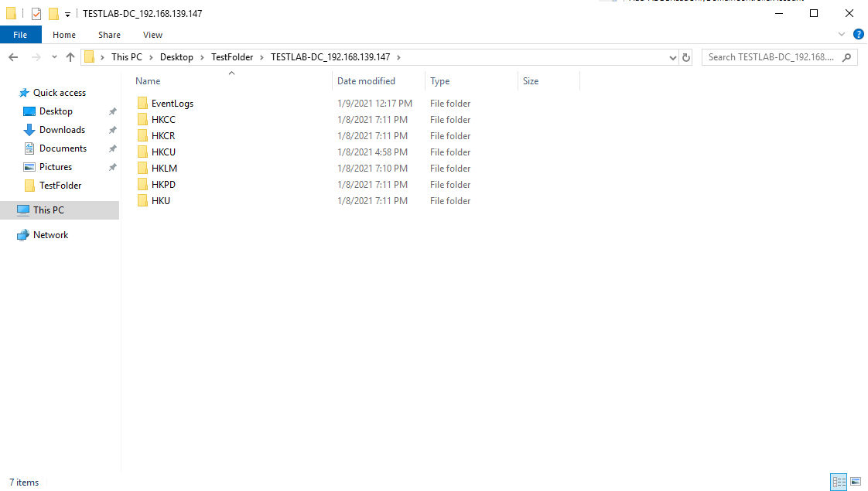Screen dimensions: 868x491
Task: Switch to the Home ribbon tab
Action: [x=64, y=34]
